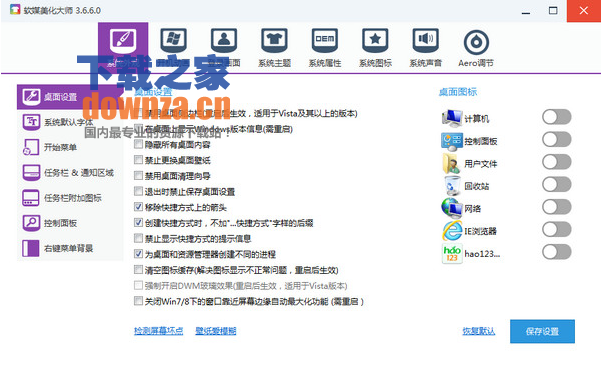Open the 系统属性 OEM tab icon
Screen dimensions: 603x385
click(325, 40)
